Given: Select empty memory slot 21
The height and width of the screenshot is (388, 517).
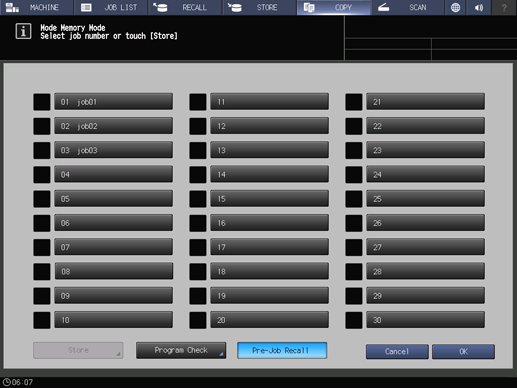Looking at the screenshot, I should pyautogui.click(x=425, y=102).
